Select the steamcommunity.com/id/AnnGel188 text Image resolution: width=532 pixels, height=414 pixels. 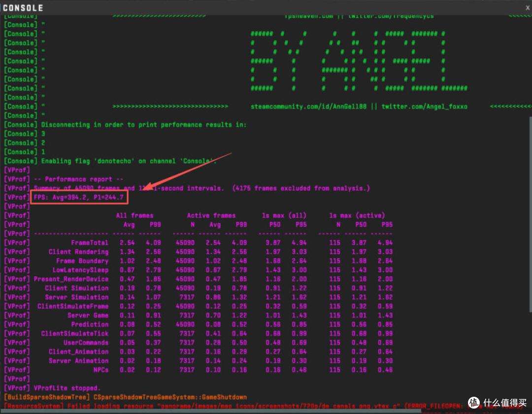pos(308,106)
